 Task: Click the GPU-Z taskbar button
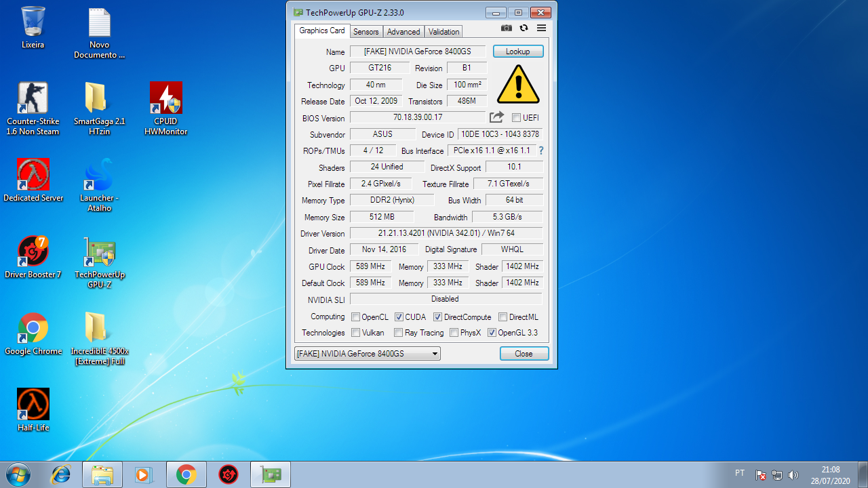[271, 475]
